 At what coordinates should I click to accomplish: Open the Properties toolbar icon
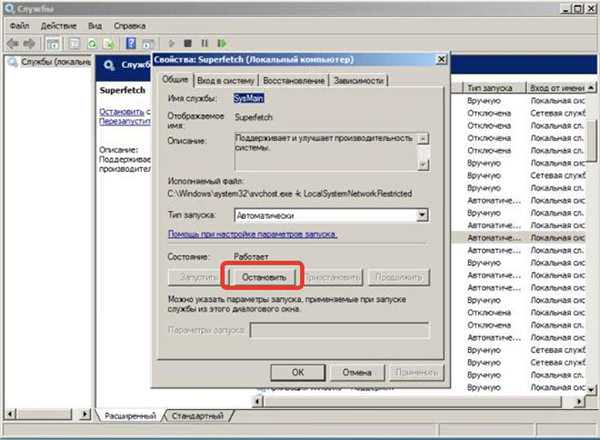pyautogui.click(x=74, y=44)
